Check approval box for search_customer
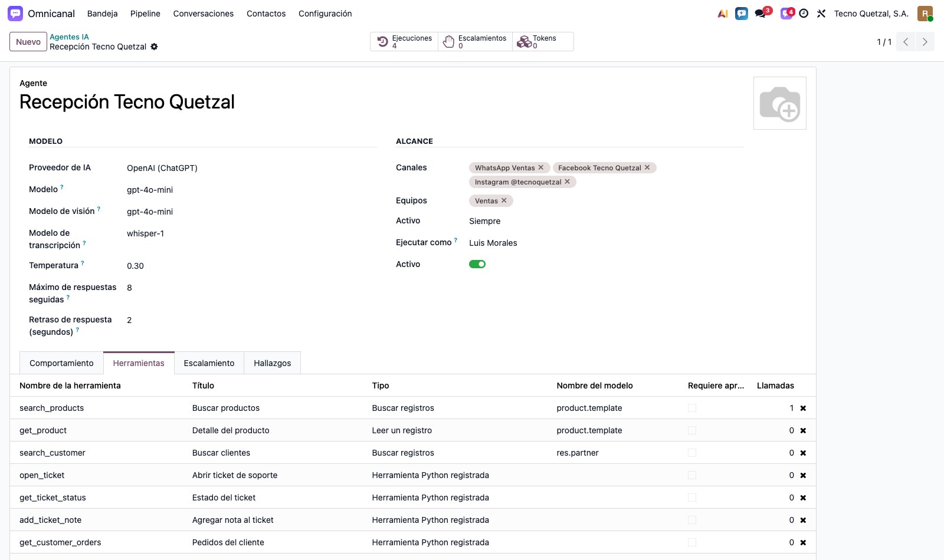The width and height of the screenshot is (944, 560). [692, 453]
